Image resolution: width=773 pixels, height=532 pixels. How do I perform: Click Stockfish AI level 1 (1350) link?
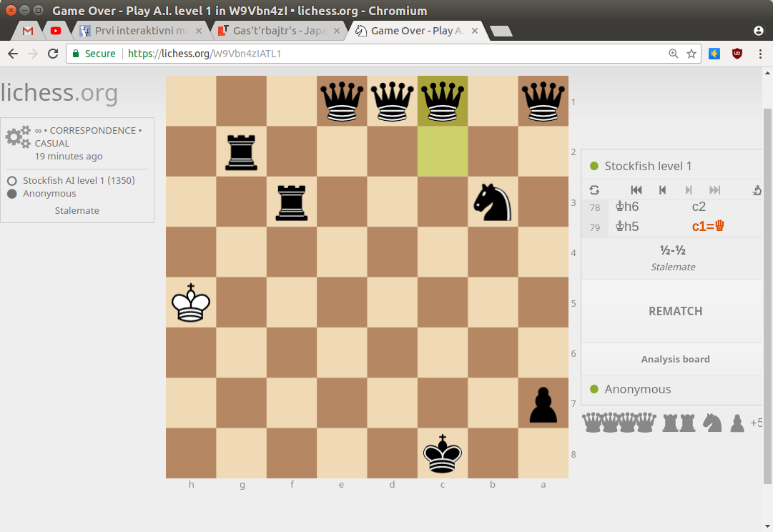tap(79, 180)
